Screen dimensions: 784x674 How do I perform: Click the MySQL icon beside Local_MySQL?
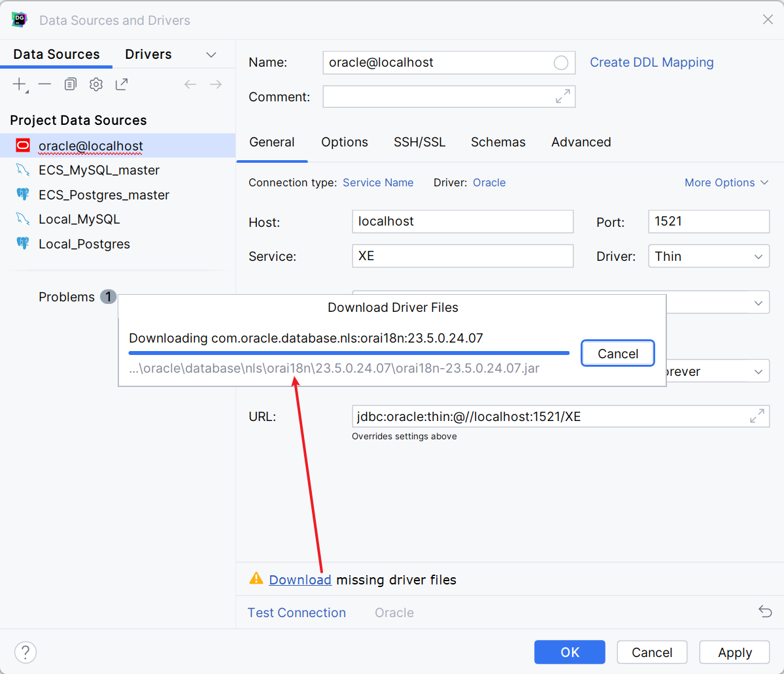coord(22,218)
